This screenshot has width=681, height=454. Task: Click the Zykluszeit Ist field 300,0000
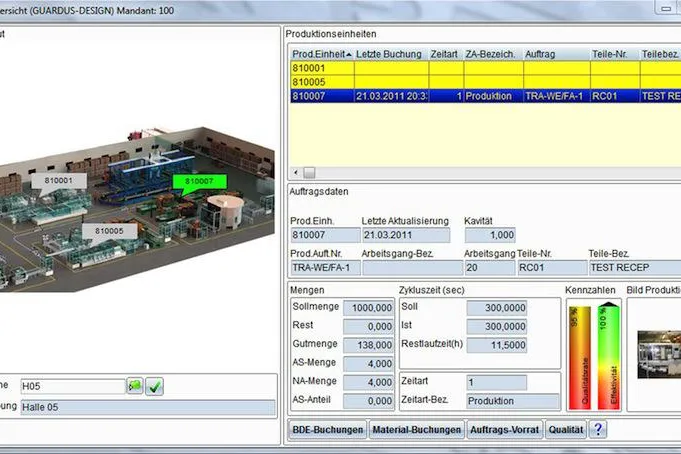click(x=497, y=326)
